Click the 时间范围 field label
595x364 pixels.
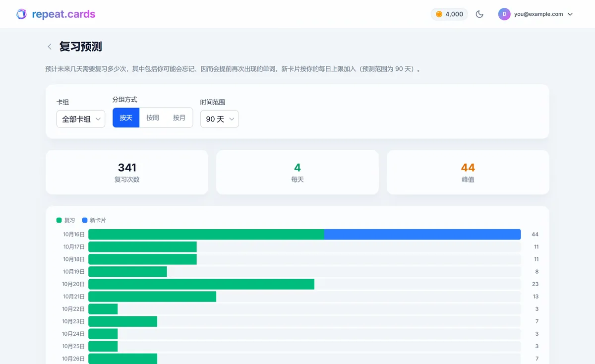tap(213, 102)
